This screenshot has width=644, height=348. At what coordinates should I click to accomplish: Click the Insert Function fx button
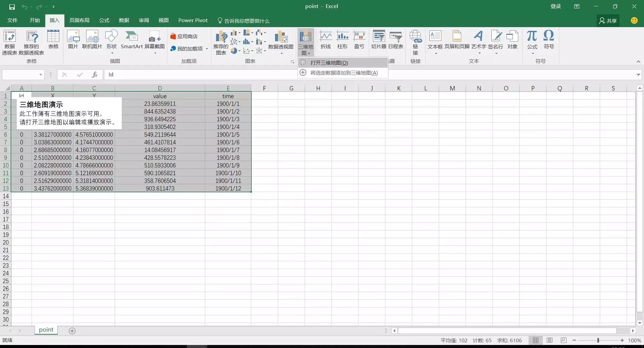(95, 75)
